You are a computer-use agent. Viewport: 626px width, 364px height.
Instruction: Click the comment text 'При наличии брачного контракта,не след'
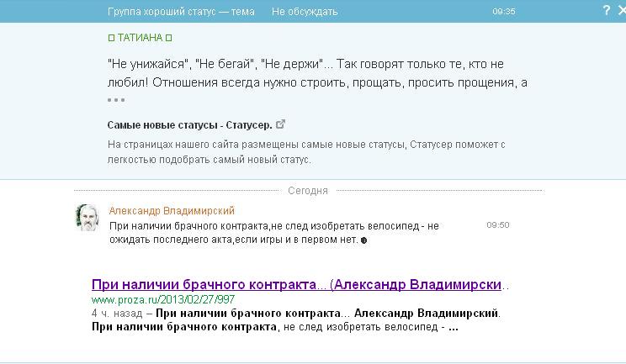tap(274, 233)
